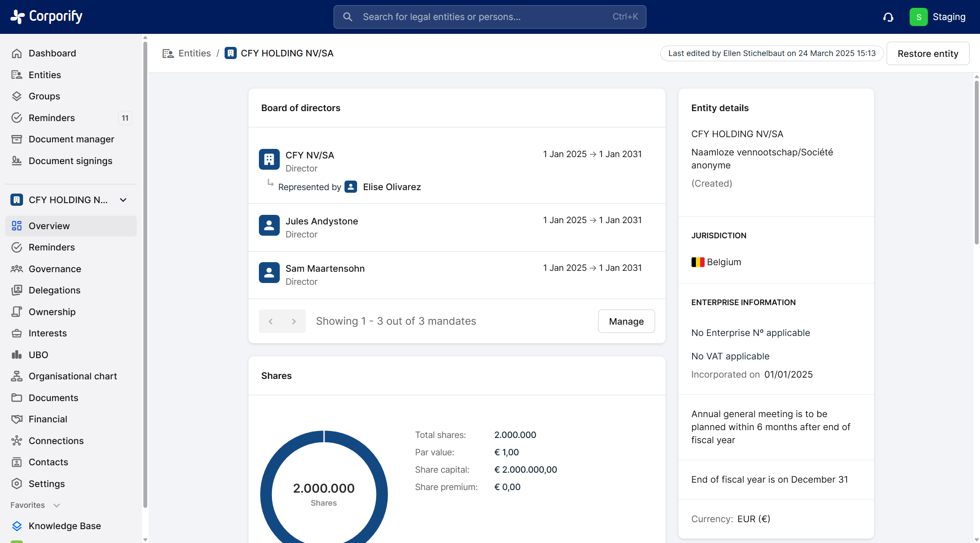Click the shares donut chart ring
The width and height of the screenshot is (980, 543).
tap(266, 495)
